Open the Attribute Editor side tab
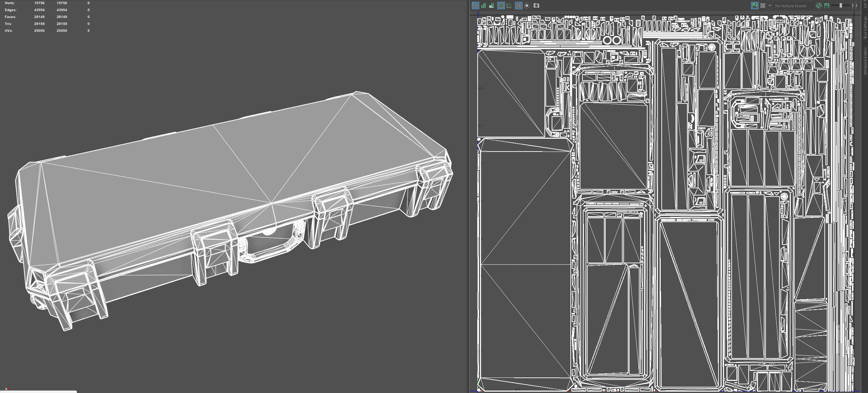Screen dimensions: 868x393 (x=865, y=61)
